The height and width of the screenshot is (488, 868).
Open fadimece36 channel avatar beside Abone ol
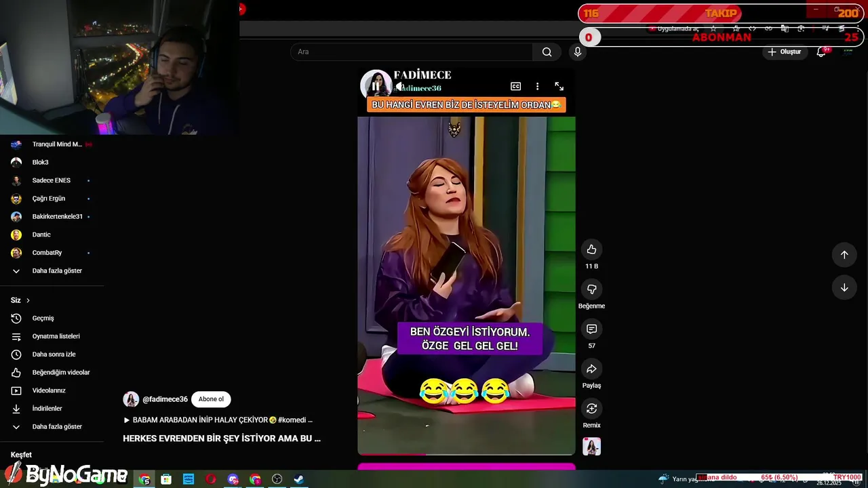click(131, 399)
